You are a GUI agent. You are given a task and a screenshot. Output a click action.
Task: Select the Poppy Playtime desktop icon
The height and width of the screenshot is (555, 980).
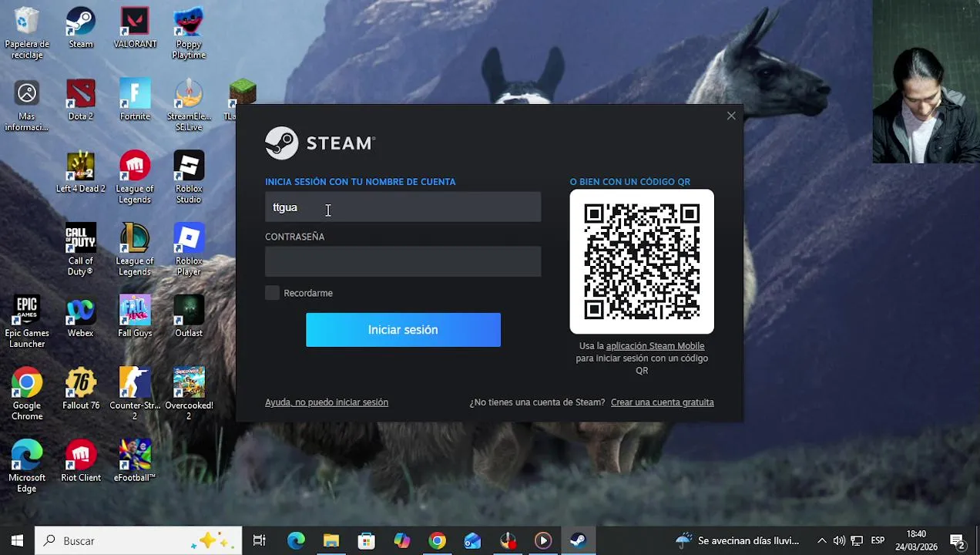pos(189,33)
